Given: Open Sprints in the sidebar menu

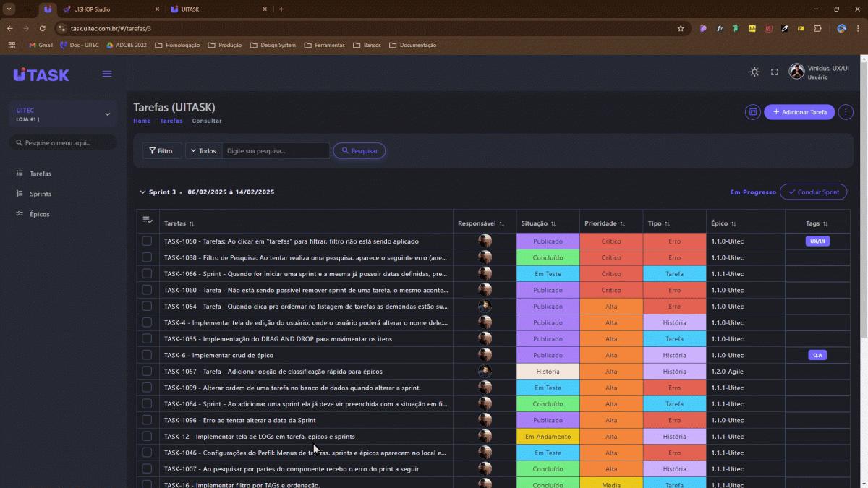Looking at the screenshot, I should coord(41,194).
